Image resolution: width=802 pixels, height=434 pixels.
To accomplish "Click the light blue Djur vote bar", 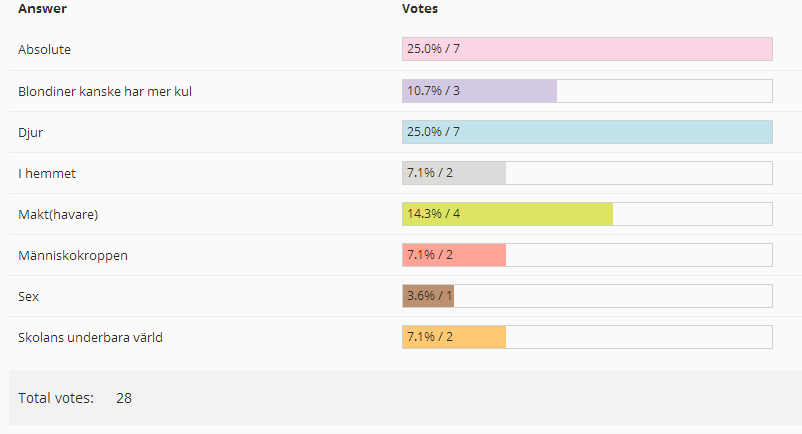I will 587,132.
